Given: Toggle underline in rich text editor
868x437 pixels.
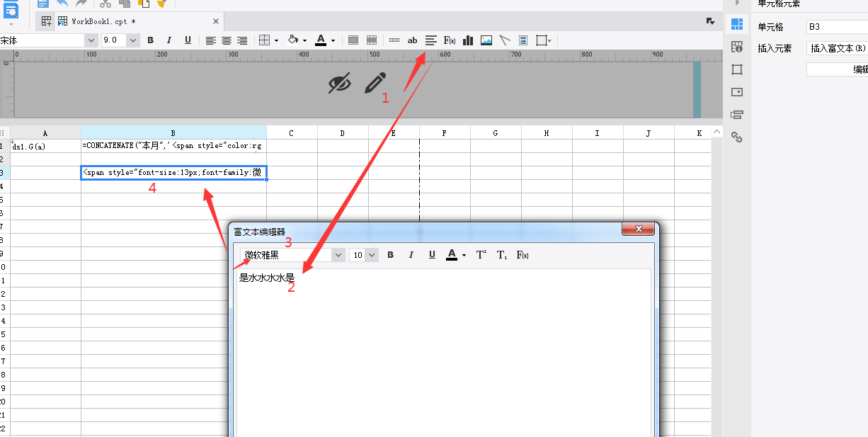Looking at the screenshot, I should pos(432,255).
